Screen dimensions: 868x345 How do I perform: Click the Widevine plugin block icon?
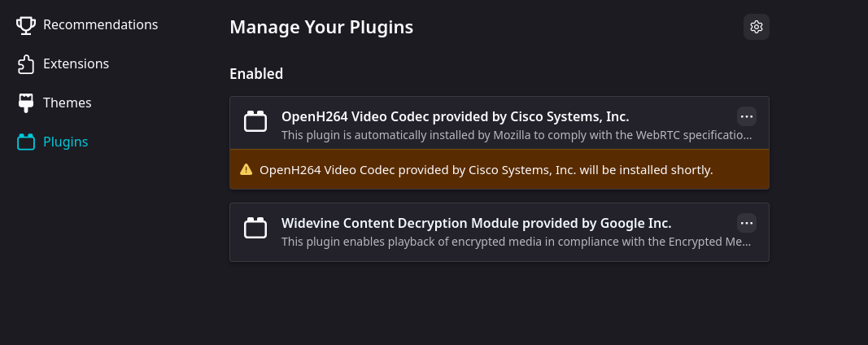[x=255, y=229]
